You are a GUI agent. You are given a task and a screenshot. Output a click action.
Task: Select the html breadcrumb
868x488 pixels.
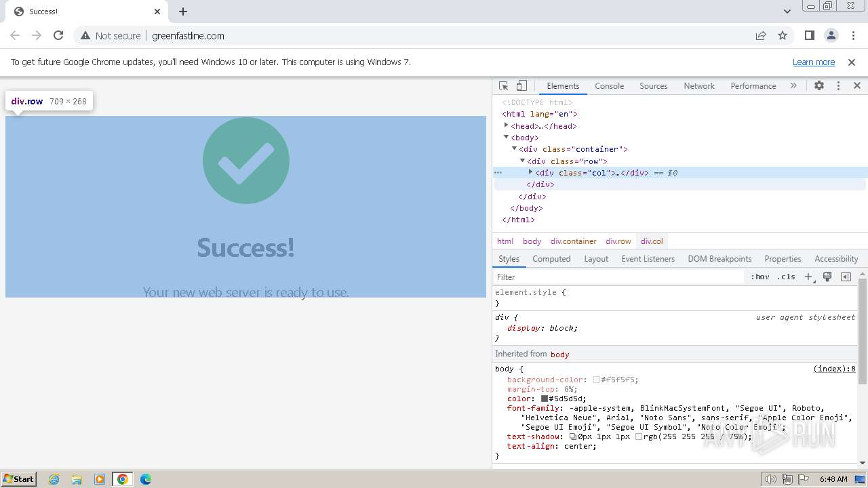point(505,241)
